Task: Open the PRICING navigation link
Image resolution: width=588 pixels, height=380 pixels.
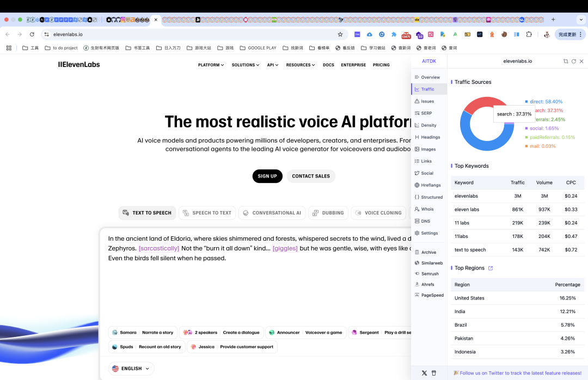Action: pos(381,65)
